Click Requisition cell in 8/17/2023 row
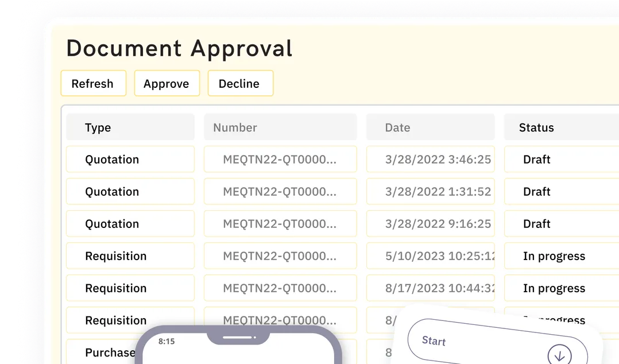The width and height of the screenshot is (619, 364). (x=130, y=288)
